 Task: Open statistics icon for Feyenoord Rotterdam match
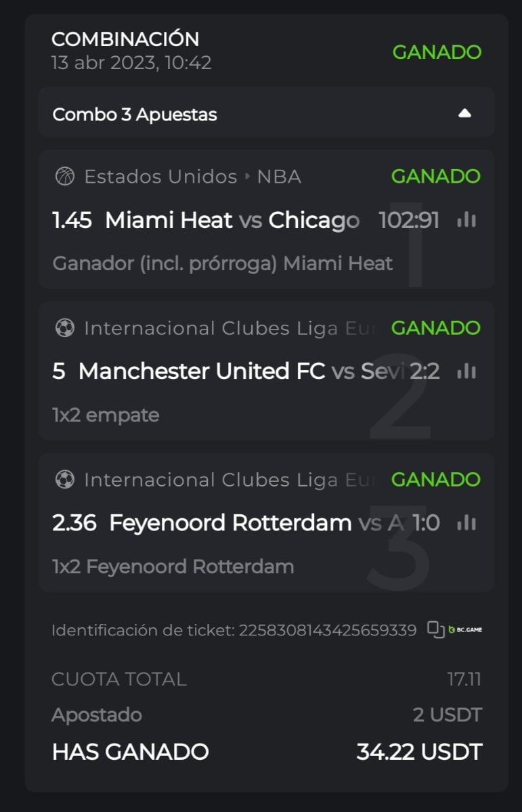click(466, 523)
